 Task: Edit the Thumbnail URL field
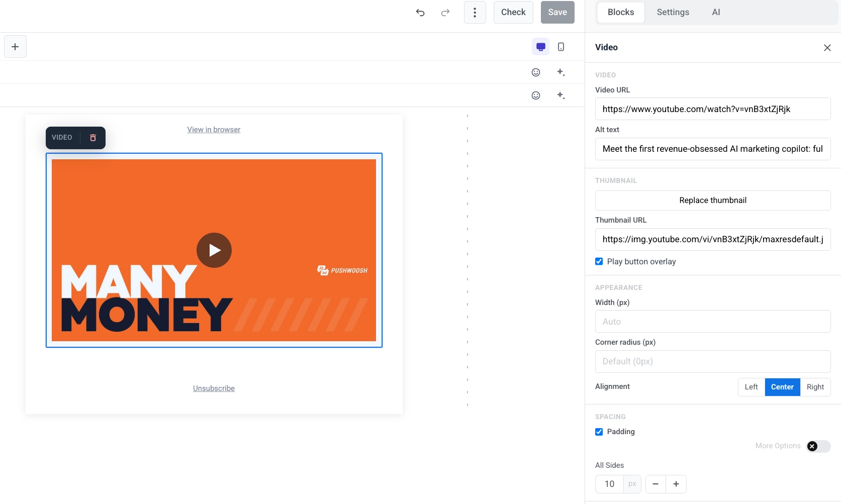tap(713, 239)
